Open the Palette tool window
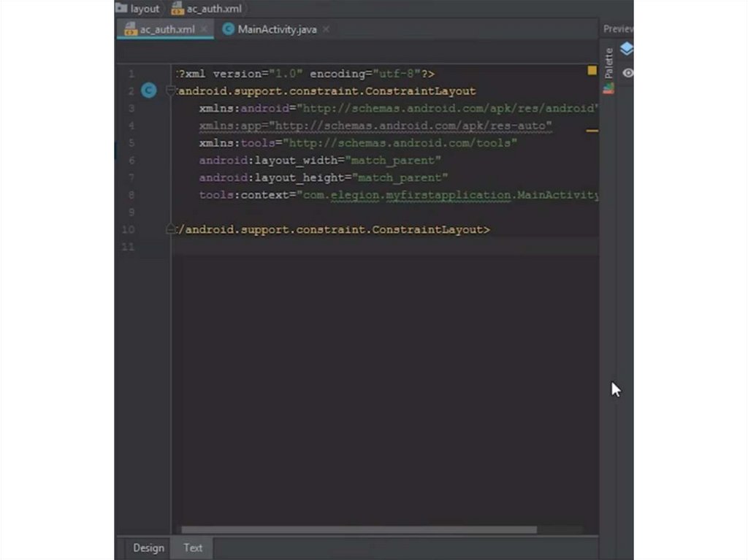The width and height of the screenshot is (748, 560). point(608,63)
